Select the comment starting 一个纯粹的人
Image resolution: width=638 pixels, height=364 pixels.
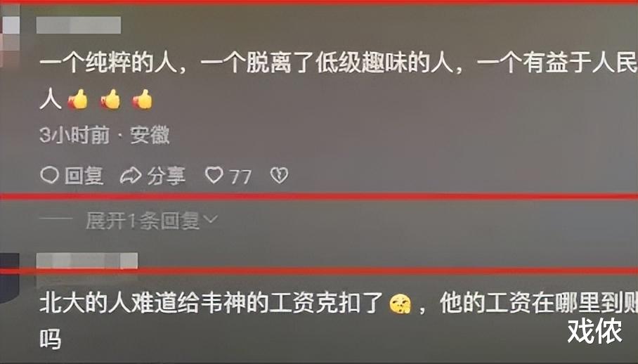click(x=339, y=81)
